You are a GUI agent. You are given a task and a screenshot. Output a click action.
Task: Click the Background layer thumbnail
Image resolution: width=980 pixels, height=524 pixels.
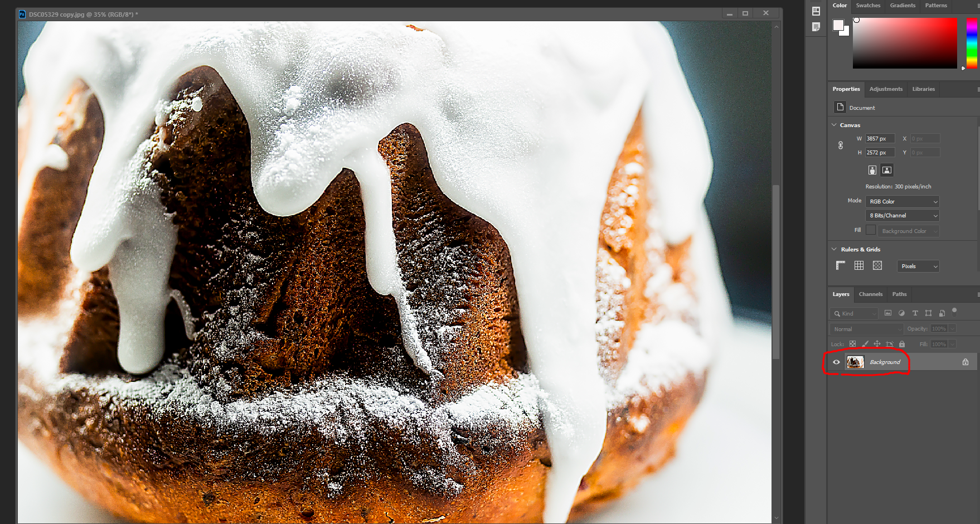(x=855, y=362)
